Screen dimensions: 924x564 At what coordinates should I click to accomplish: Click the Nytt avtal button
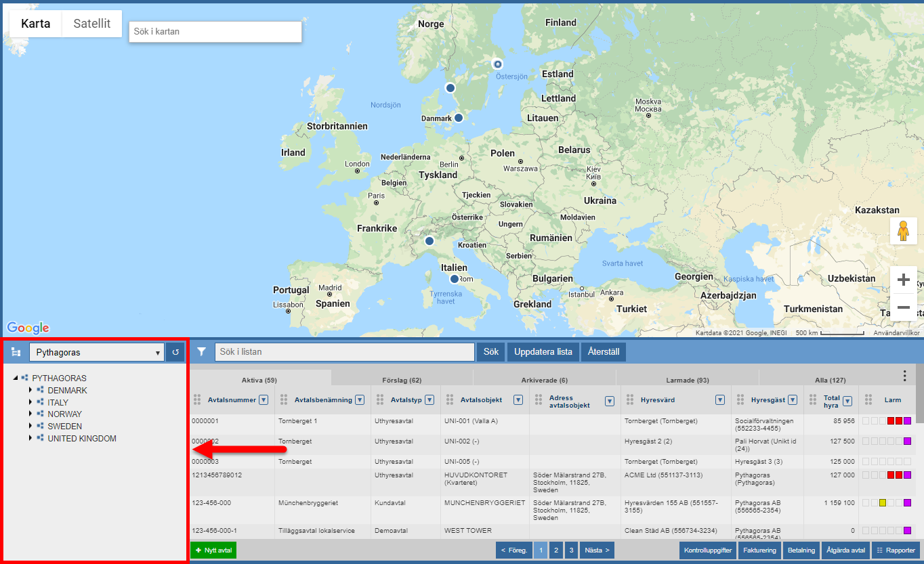tap(213, 550)
